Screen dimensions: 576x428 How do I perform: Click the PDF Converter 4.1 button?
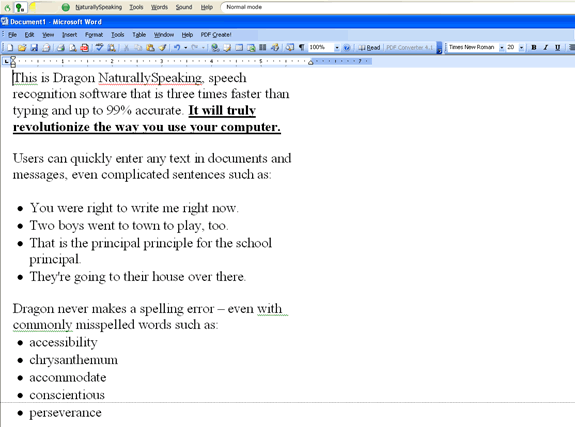click(x=410, y=47)
